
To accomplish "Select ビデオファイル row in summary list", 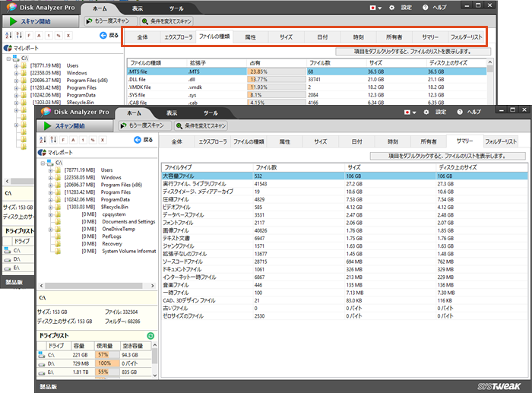I will click(x=344, y=208).
